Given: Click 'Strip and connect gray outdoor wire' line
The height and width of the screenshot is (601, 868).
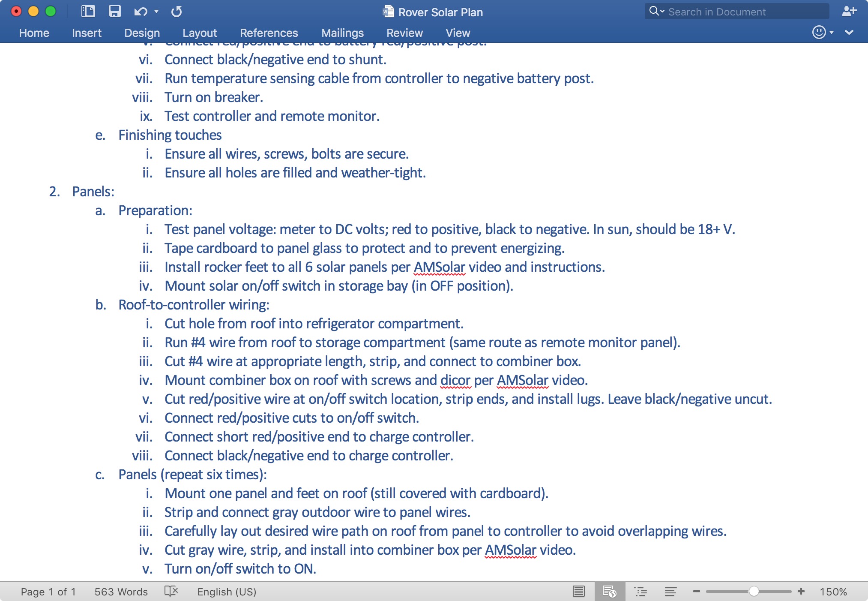Looking at the screenshot, I should tap(317, 512).
